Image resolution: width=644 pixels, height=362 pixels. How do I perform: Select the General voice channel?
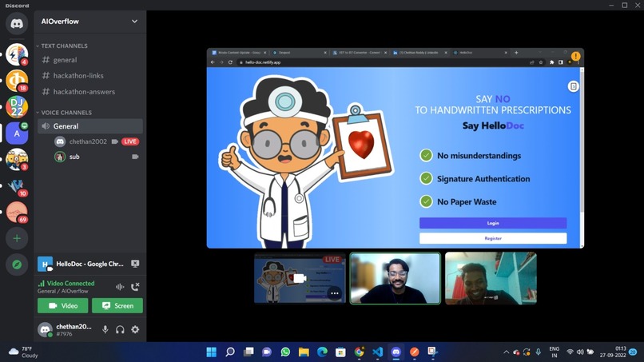tap(90, 126)
